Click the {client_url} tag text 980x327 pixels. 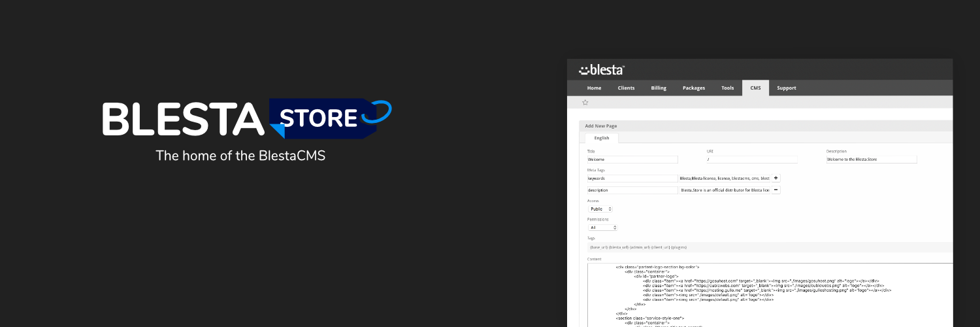point(659,247)
